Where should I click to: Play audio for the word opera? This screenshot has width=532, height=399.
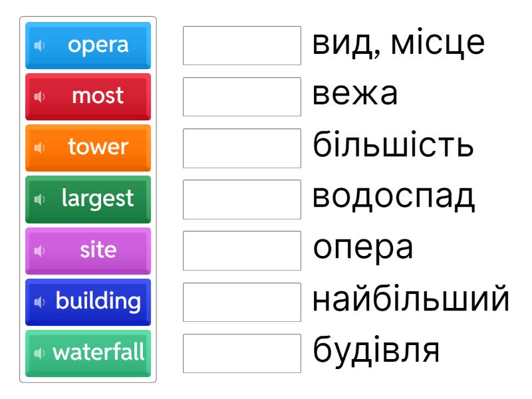click(x=39, y=45)
